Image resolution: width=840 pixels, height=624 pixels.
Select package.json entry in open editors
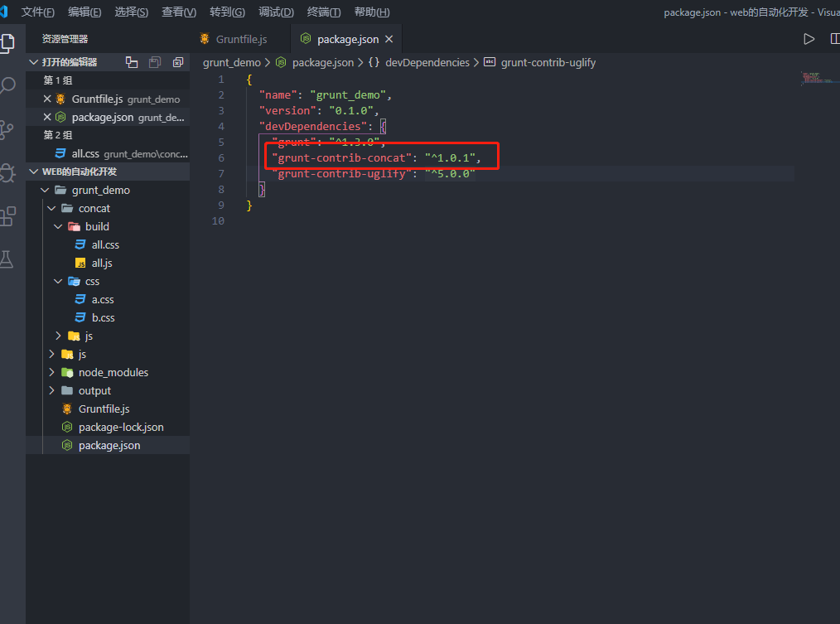[x=107, y=118]
